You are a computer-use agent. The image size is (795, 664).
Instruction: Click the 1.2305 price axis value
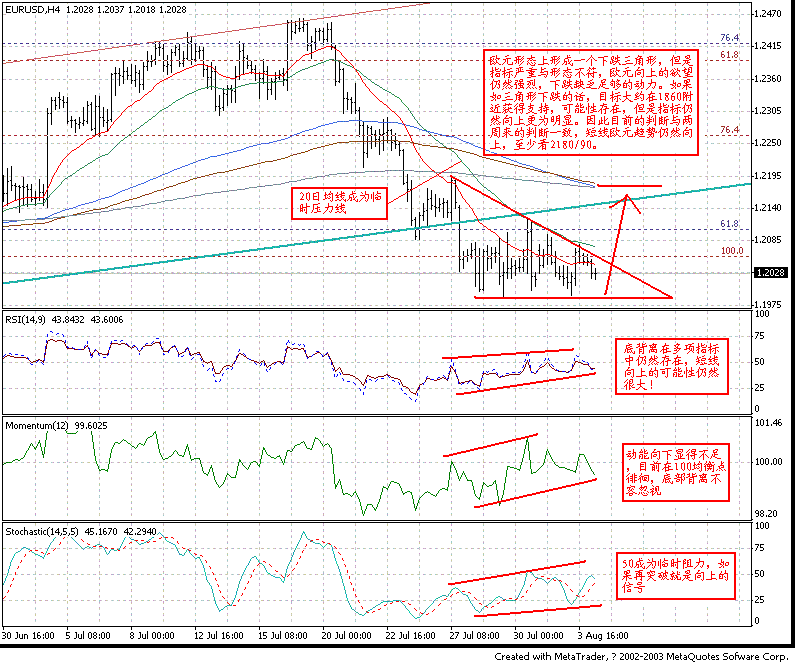pyautogui.click(x=768, y=110)
